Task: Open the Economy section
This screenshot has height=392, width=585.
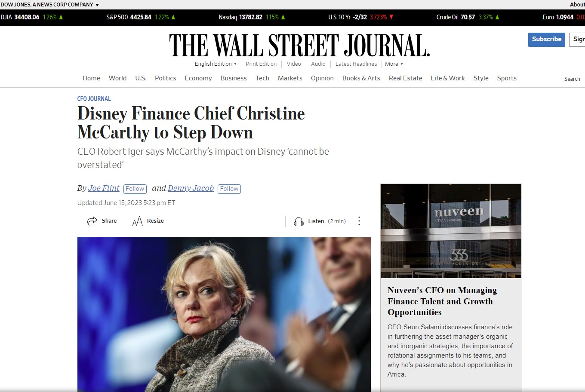Action: tap(198, 78)
